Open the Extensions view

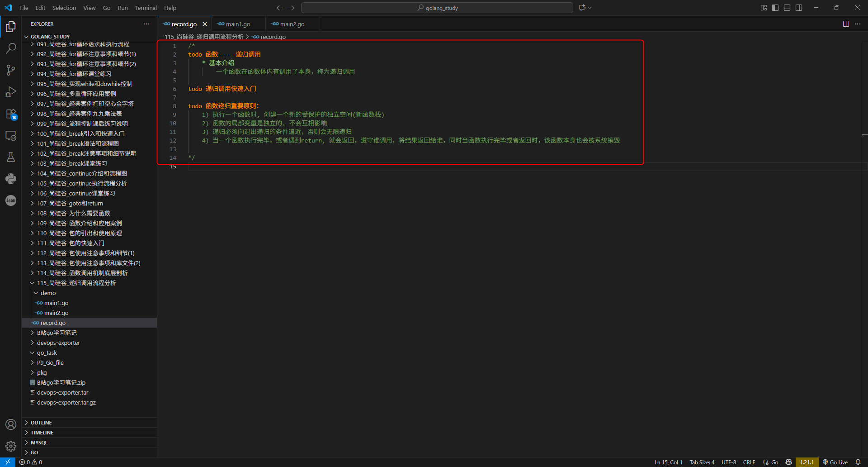(11, 114)
